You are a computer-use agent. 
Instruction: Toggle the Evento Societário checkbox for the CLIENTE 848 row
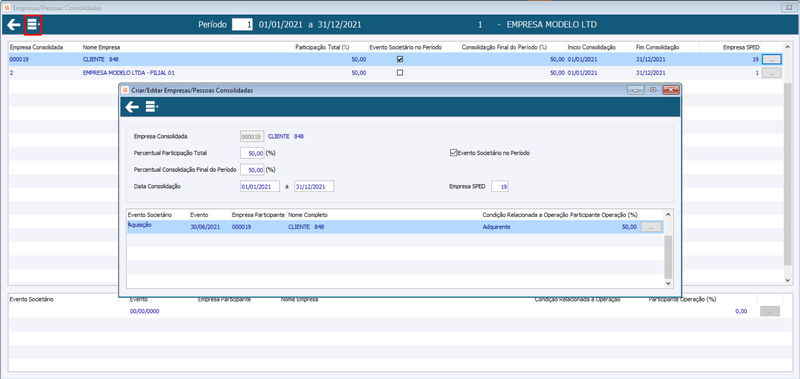pos(400,59)
